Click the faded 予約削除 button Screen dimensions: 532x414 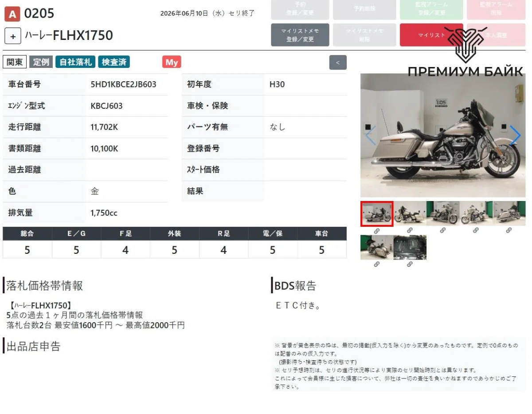click(x=364, y=9)
